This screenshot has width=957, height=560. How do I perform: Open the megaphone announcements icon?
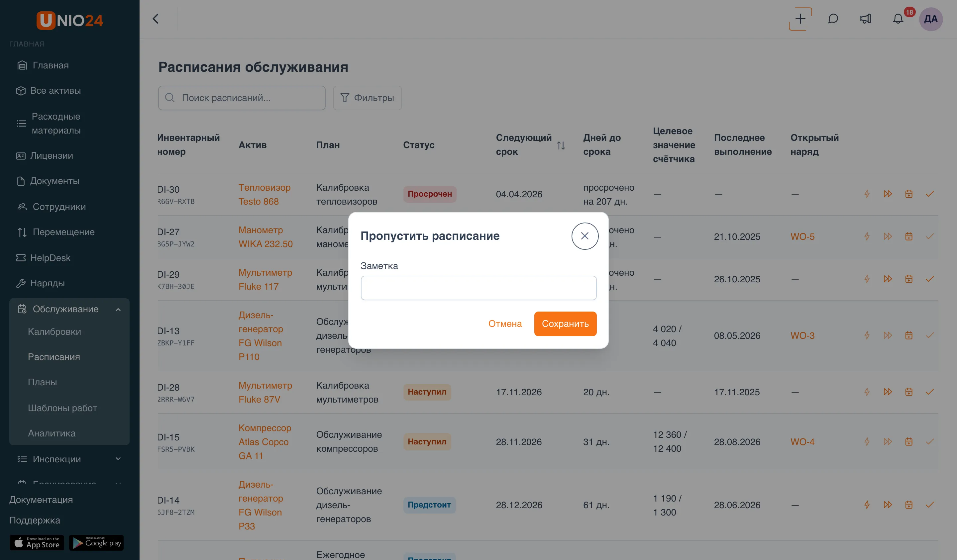(866, 19)
